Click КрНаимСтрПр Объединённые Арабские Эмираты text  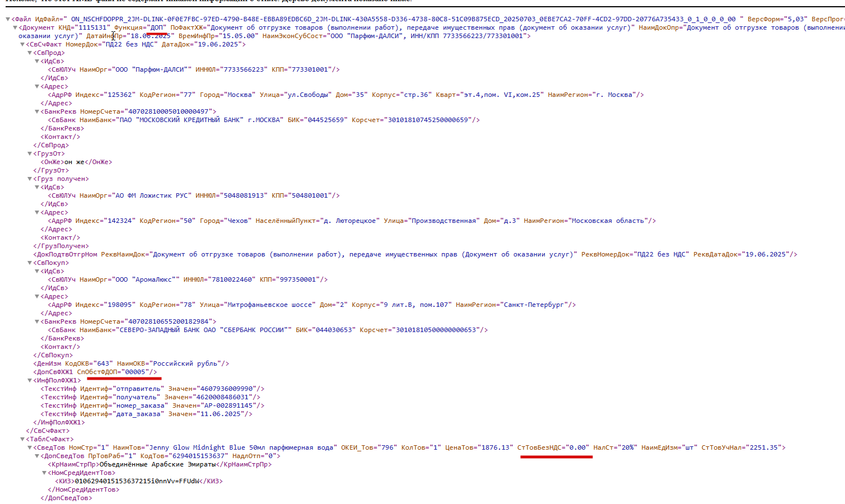tap(157, 464)
